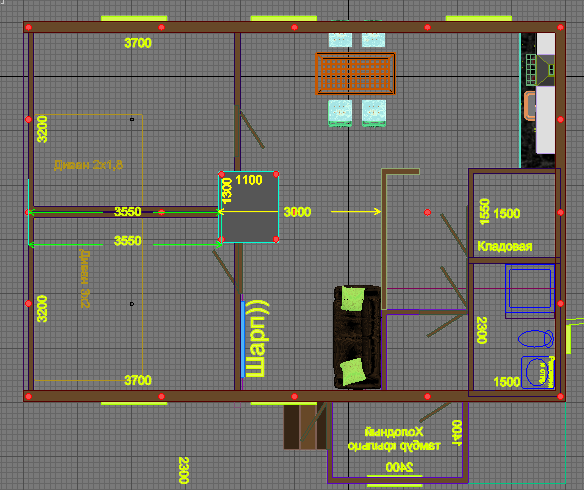Image resolution: width=584 pixels, height=490 pixels.
Task: Select the blue TV bar beside Шарп label
Action: [x=243, y=339]
